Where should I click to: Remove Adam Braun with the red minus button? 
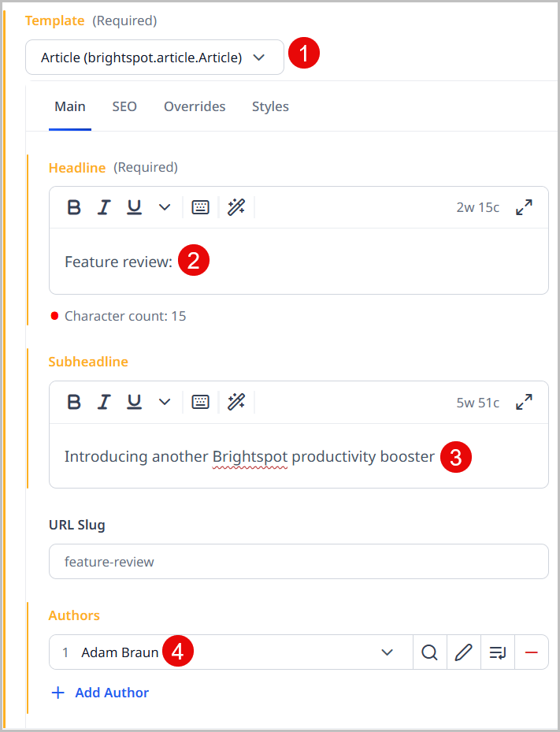[x=532, y=652]
